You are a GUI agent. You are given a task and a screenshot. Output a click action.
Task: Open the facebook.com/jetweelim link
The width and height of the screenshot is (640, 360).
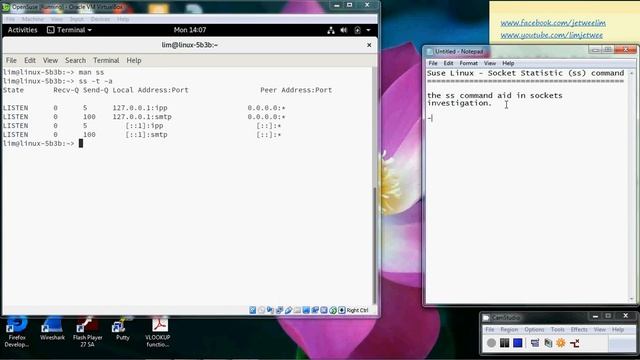pos(553,23)
